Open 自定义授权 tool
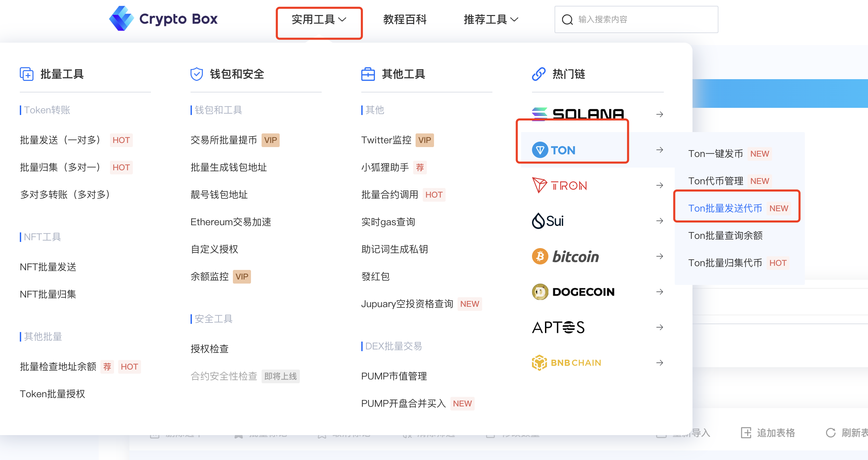868x460 pixels. pos(214,249)
